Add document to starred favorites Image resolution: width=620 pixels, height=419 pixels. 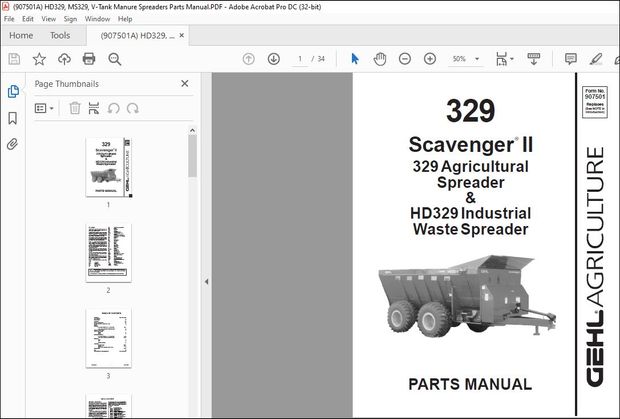coord(39,59)
